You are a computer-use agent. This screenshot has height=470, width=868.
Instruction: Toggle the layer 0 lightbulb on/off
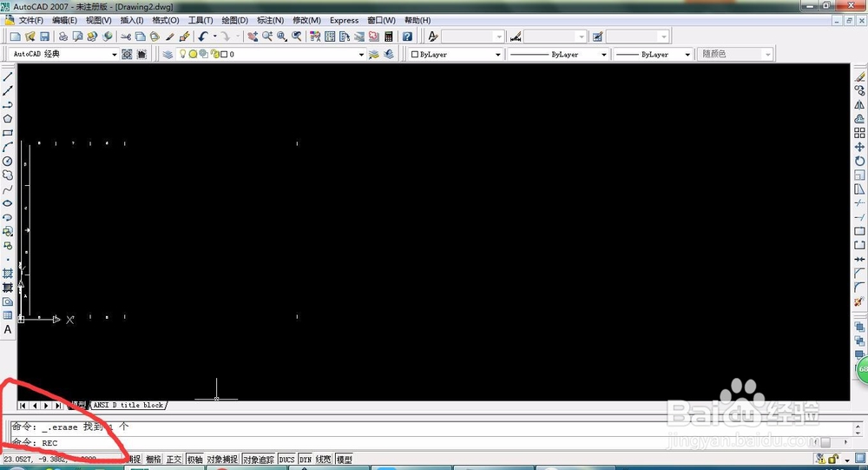coord(182,54)
